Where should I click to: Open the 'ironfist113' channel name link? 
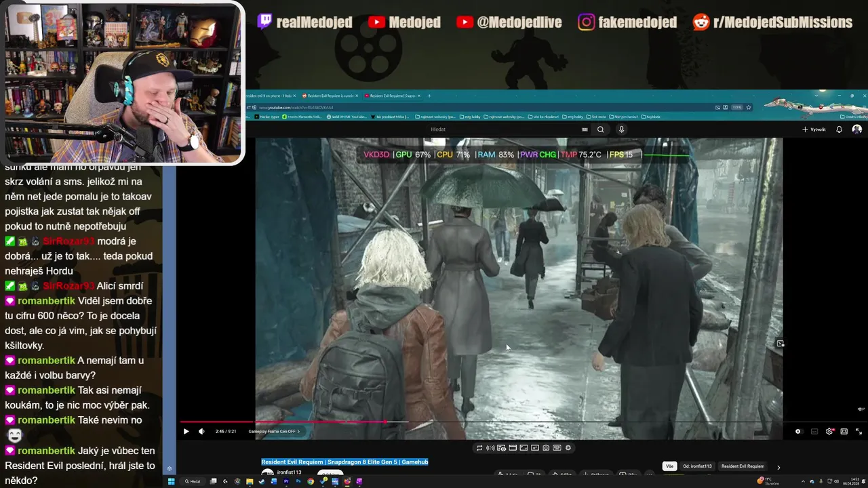pyautogui.click(x=289, y=472)
